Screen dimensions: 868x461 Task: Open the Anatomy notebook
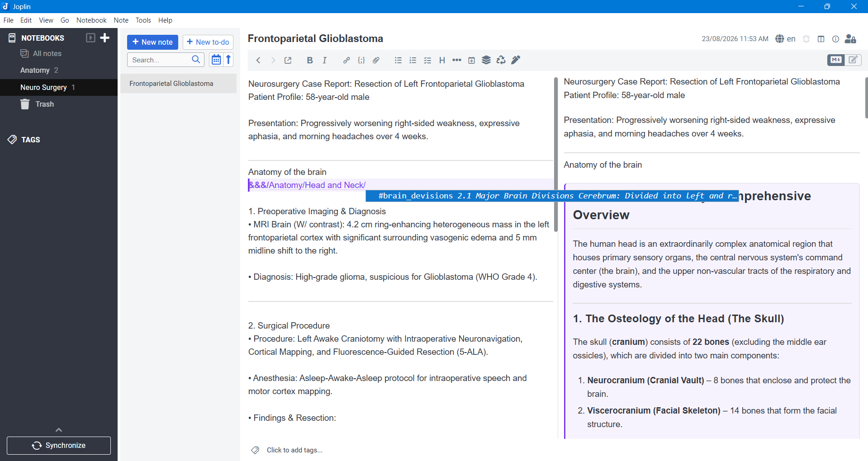pos(59,70)
